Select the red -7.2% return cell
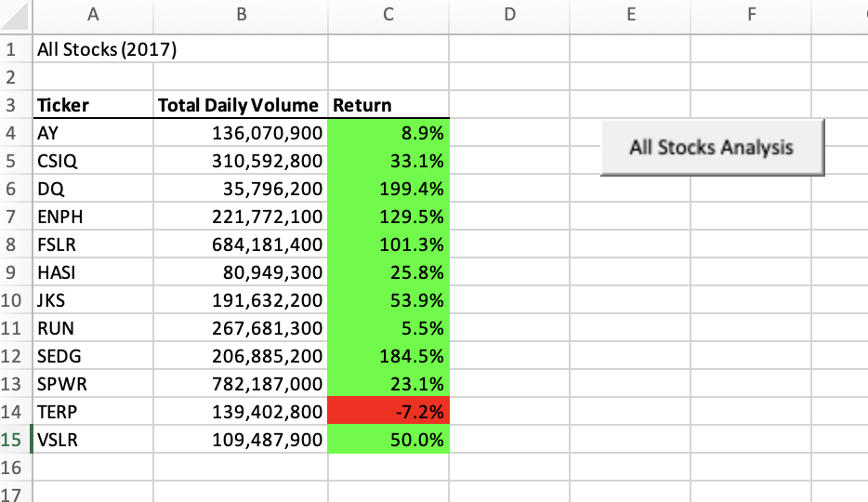 click(388, 412)
